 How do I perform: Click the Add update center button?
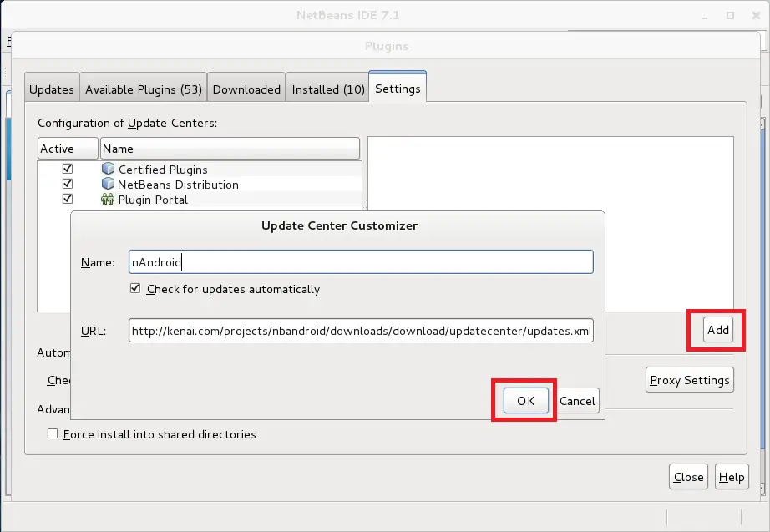pos(718,330)
